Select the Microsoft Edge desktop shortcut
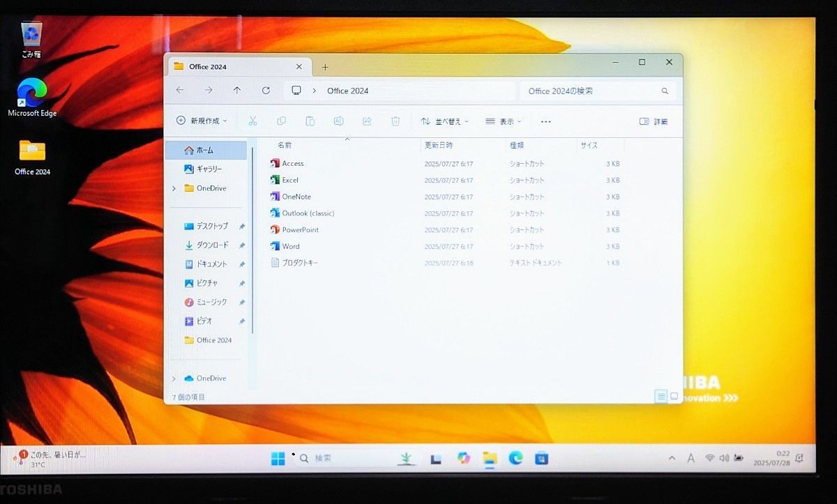The height and width of the screenshot is (504, 837). click(32, 98)
